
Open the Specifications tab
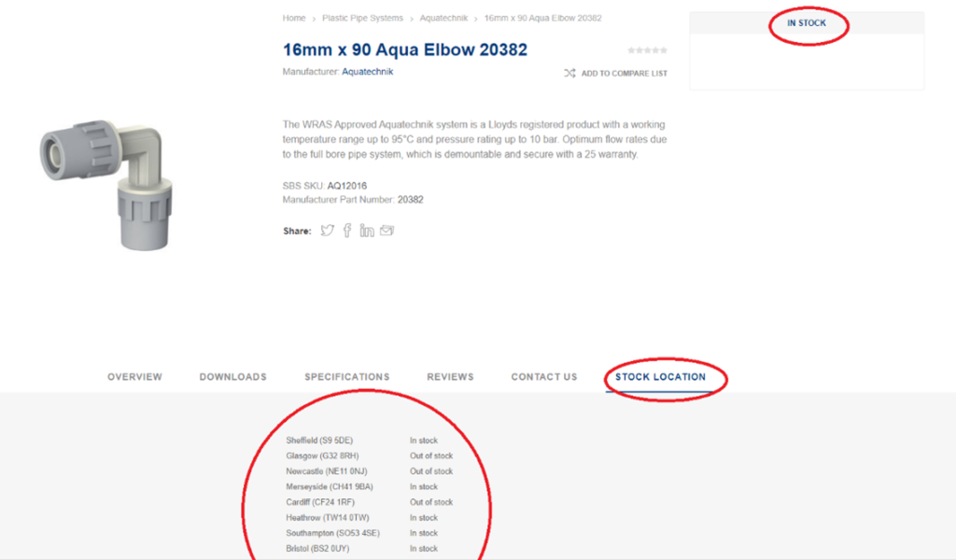(x=347, y=377)
